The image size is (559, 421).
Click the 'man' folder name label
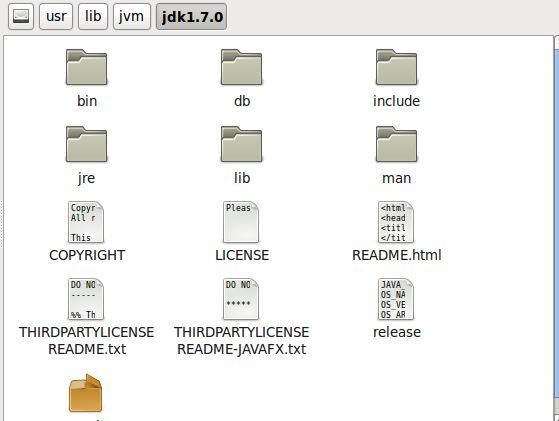[396, 178]
